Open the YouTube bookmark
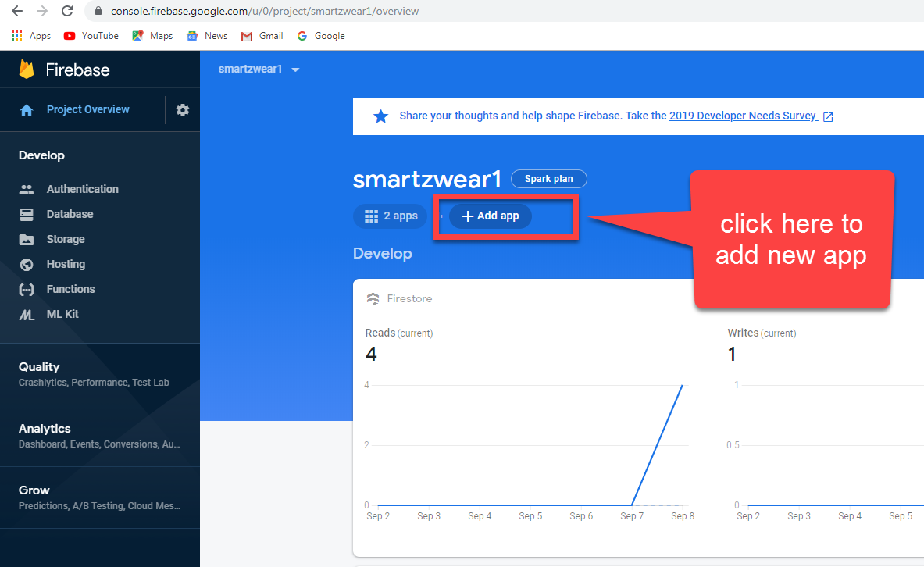The height and width of the screenshot is (567, 924). coord(91,36)
